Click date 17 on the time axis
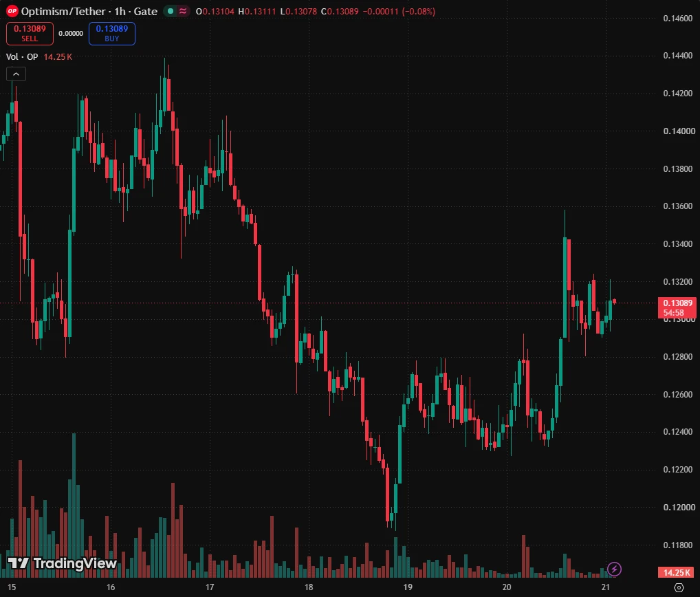Screen dimensions: 700x597 [210, 587]
